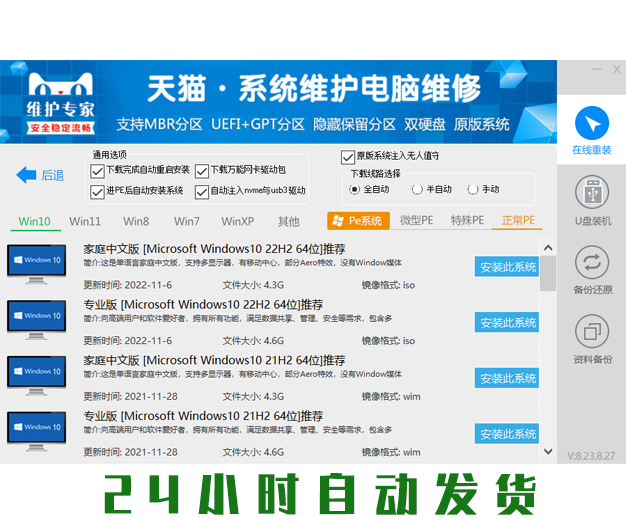Switch to the 其他 tab
The width and height of the screenshot is (626, 523).
click(x=289, y=221)
